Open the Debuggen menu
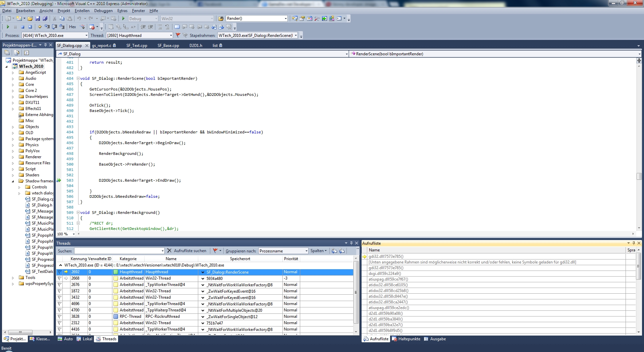The image size is (644, 352). pyautogui.click(x=103, y=11)
